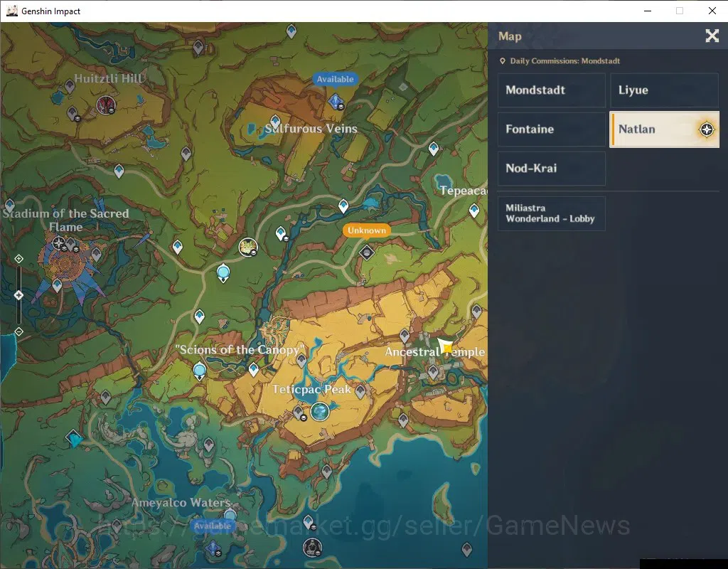Select the Stadium of the Sacred Flame compass icon
Image resolution: width=728 pixels, height=569 pixels.
[58, 243]
